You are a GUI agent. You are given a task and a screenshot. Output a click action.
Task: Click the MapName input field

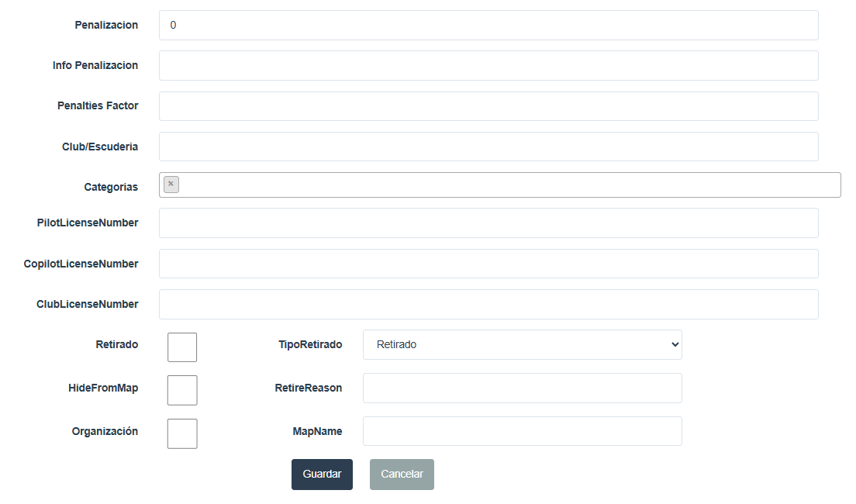tap(522, 431)
